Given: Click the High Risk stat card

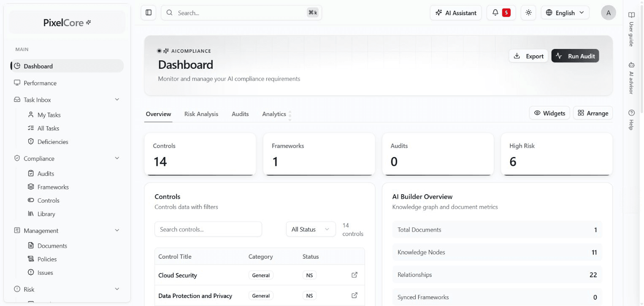Looking at the screenshot, I should click(557, 154).
